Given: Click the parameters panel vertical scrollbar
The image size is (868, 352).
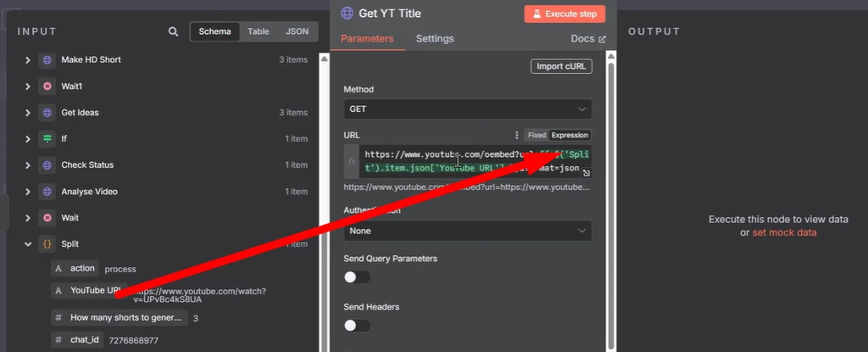Looking at the screenshot, I should click(x=611, y=205).
